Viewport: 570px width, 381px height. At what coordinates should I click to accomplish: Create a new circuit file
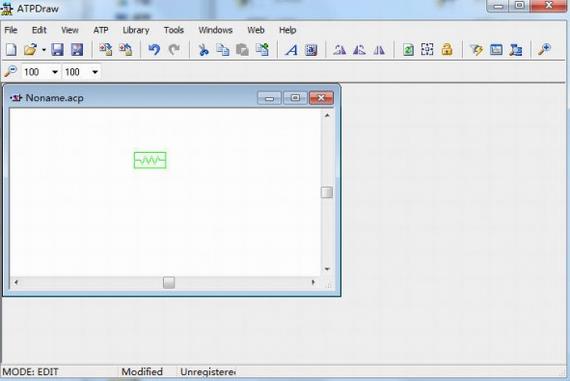11,49
